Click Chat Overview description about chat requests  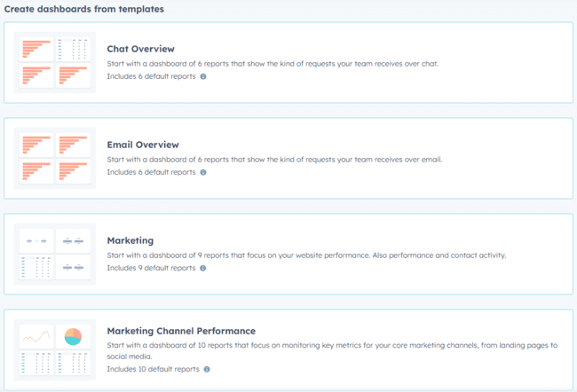[x=273, y=64]
